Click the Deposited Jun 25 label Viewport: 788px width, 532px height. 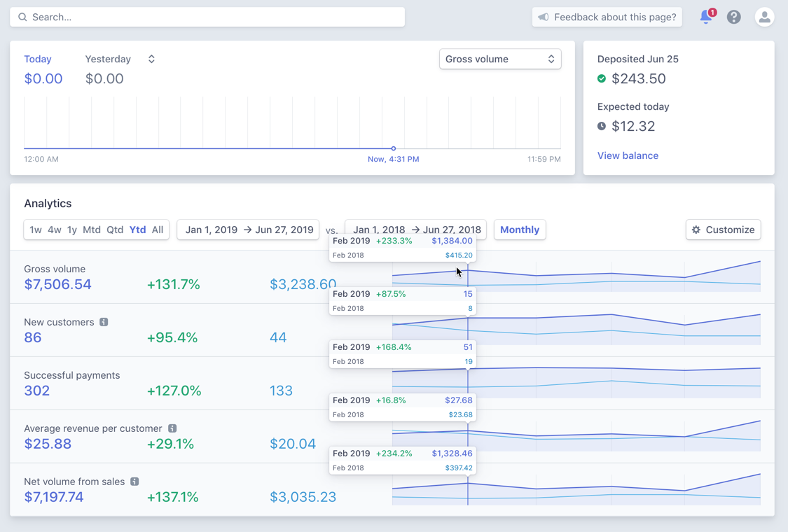[637, 59]
